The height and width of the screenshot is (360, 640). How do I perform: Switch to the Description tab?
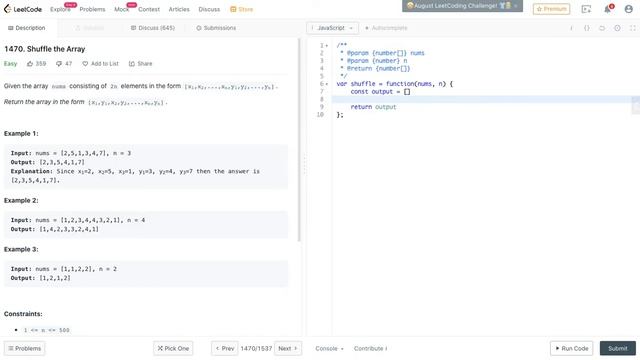[27, 28]
